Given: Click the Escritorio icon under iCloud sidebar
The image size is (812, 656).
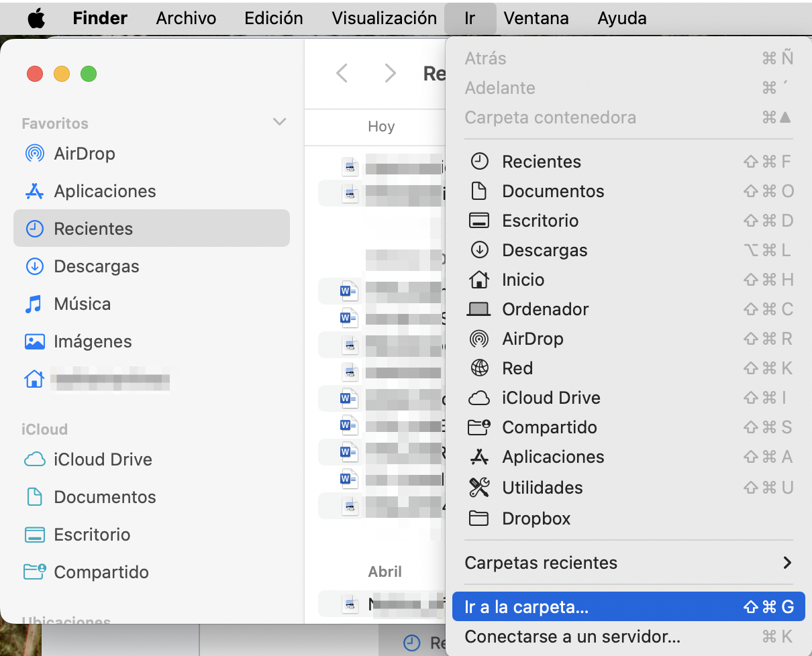Looking at the screenshot, I should click(x=34, y=535).
